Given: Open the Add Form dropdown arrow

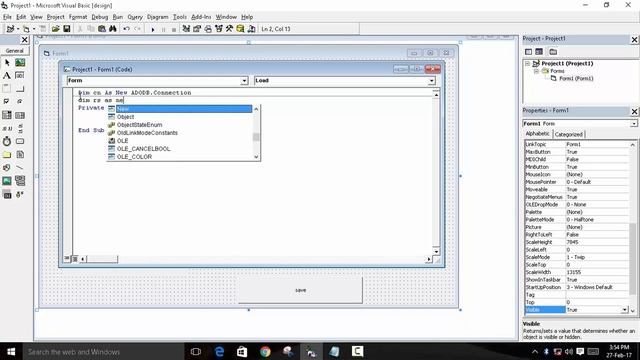Looking at the screenshot, I should click(x=34, y=29).
